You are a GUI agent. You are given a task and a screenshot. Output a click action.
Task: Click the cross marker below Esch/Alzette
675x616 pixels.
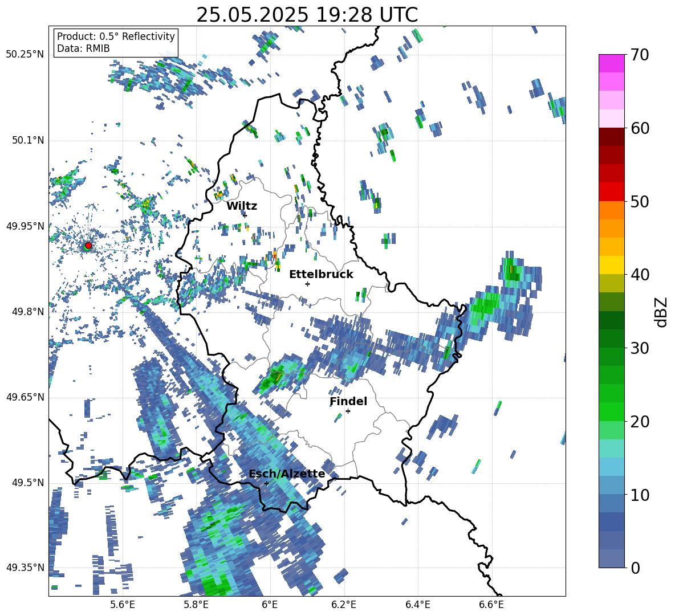266,483
